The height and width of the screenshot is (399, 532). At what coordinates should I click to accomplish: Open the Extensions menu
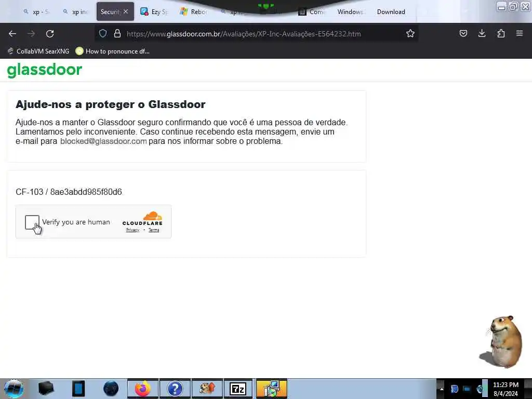point(501,33)
